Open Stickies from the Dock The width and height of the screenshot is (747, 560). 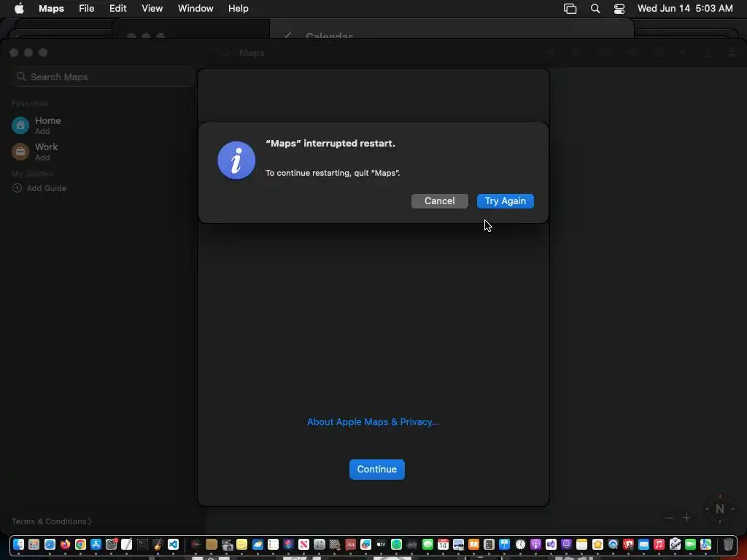pyautogui.click(x=241, y=544)
